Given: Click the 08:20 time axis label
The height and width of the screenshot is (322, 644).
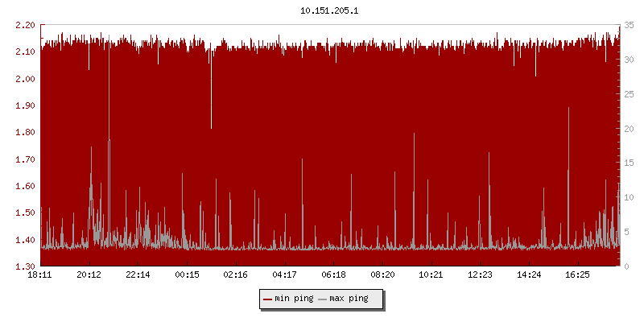Looking at the screenshot, I should click(382, 275).
